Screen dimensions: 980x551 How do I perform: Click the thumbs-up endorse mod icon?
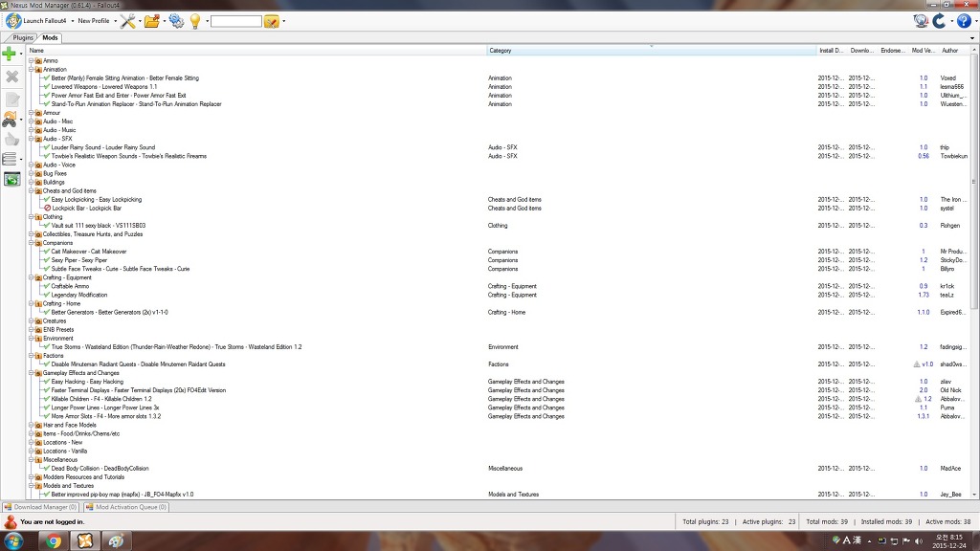coord(11,139)
